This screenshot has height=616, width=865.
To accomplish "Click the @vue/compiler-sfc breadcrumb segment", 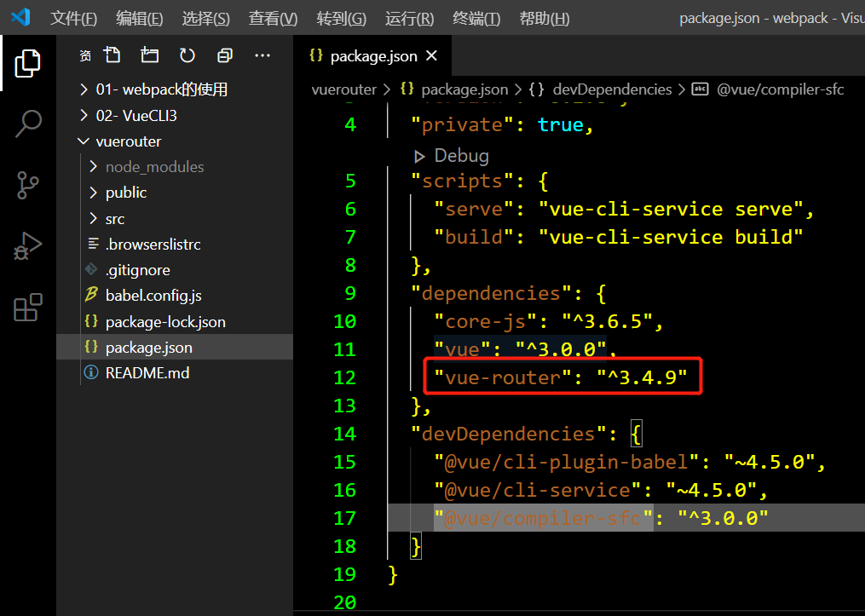I will [x=780, y=89].
